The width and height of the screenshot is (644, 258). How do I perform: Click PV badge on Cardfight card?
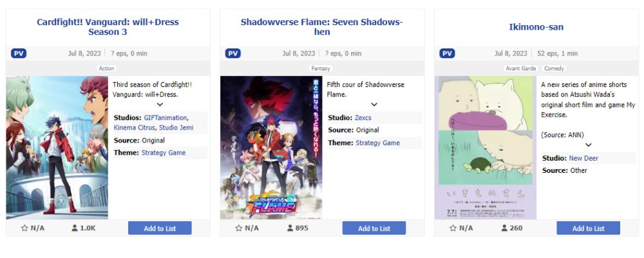19,54
